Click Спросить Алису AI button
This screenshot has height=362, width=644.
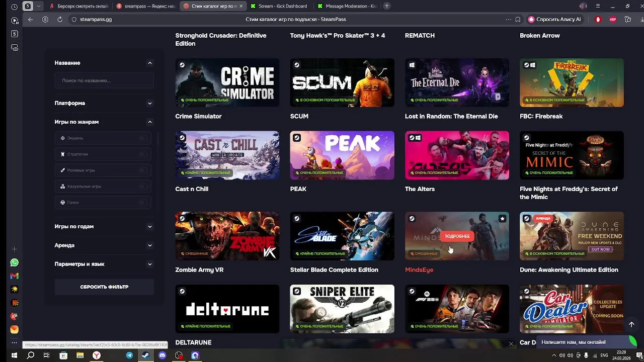click(554, 19)
